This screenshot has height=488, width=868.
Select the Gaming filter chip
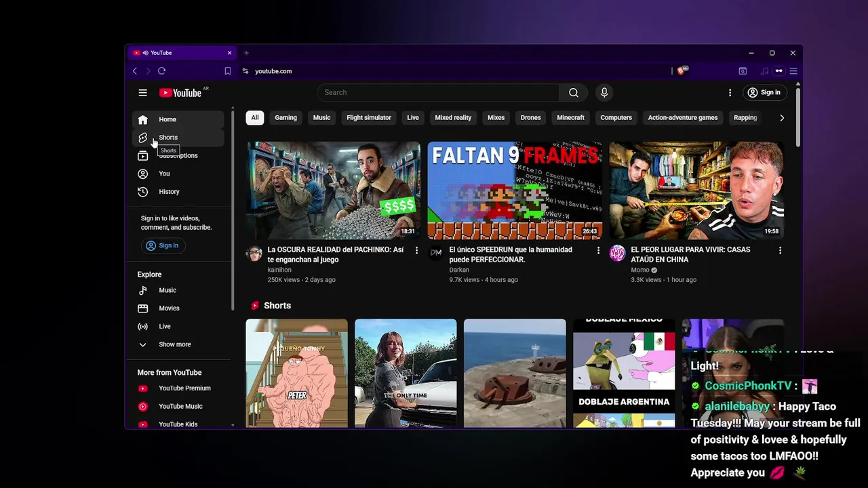tap(285, 118)
